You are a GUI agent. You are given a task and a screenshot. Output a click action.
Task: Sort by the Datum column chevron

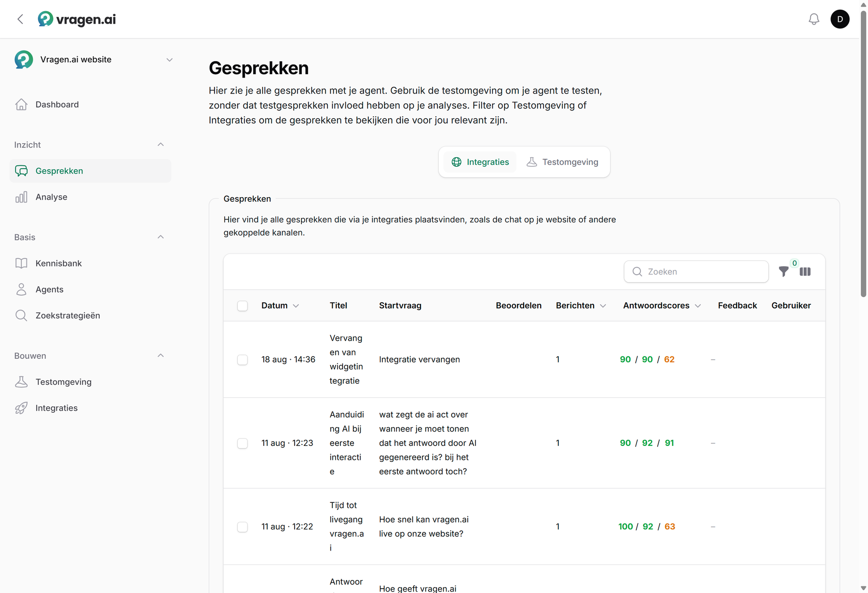tap(296, 306)
